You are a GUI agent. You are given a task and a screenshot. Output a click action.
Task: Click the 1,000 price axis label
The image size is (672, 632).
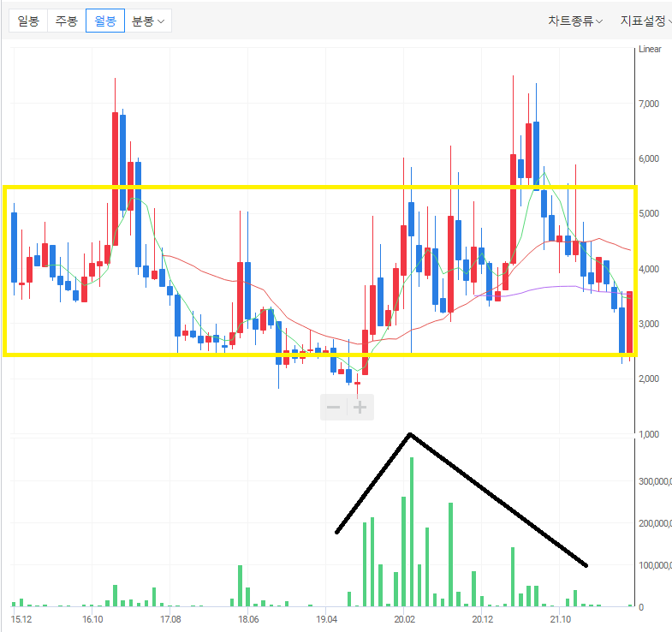click(x=649, y=434)
